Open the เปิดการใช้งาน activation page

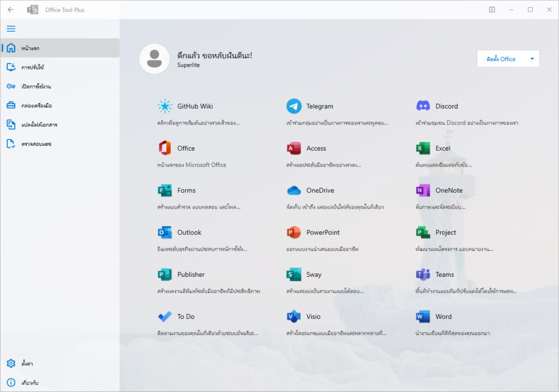tap(60, 86)
